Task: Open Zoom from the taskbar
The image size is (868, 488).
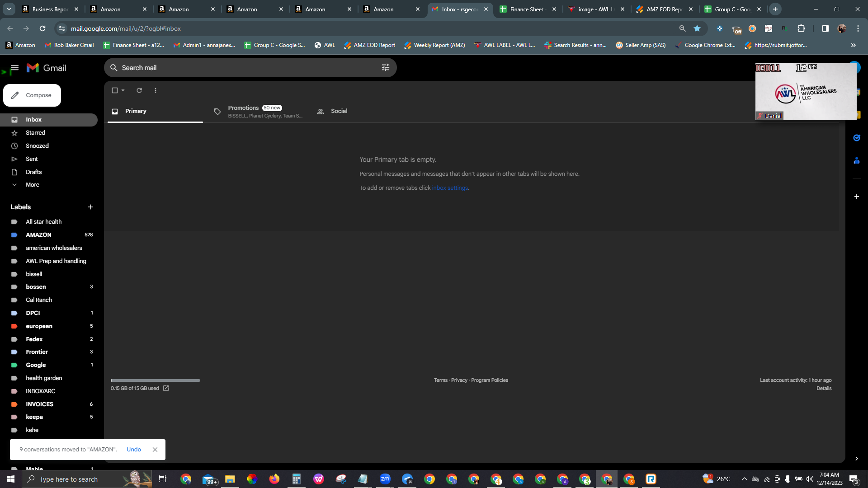Action: coord(385,479)
